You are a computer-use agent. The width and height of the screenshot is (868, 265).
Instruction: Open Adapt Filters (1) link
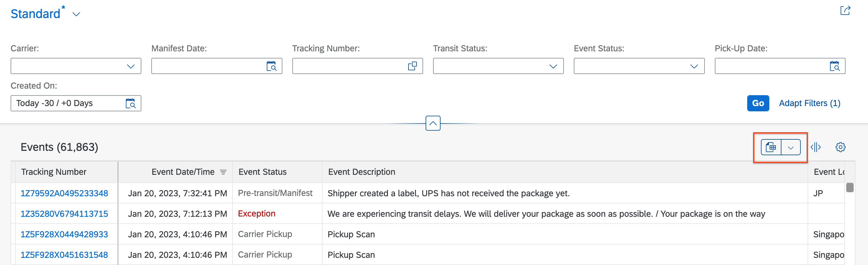(x=809, y=103)
